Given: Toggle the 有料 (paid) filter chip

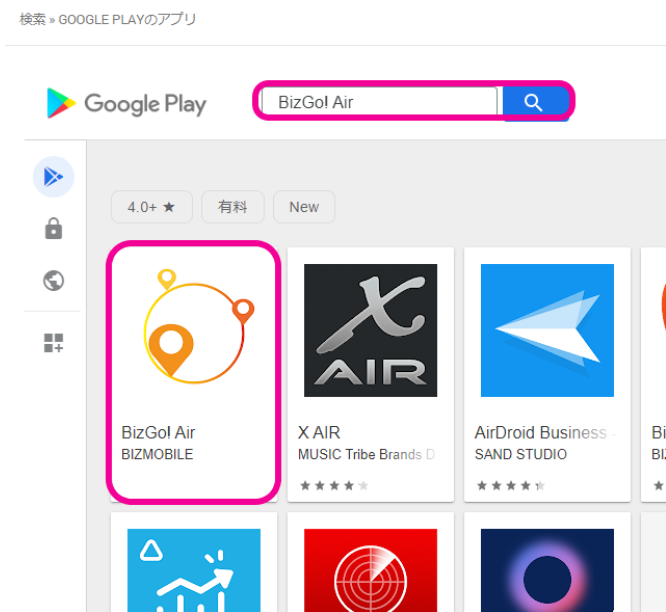Looking at the screenshot, I should tap(232, 207).
